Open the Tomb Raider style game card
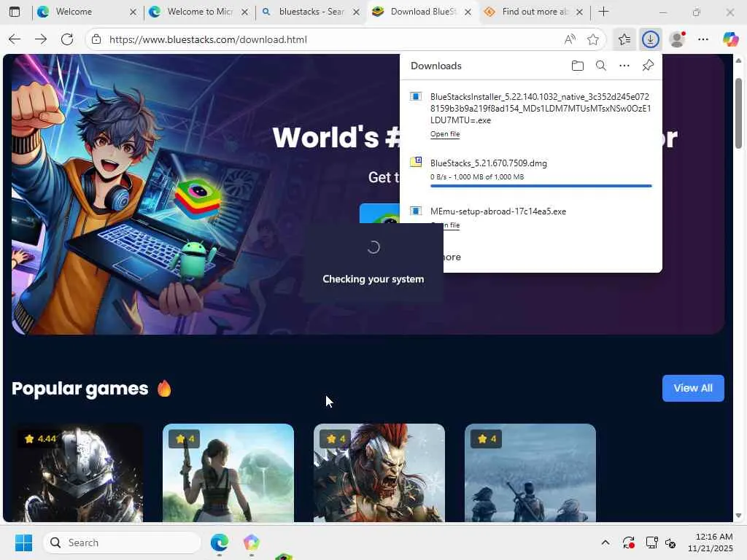This screenshot has height=560, width=747. (x=228, y=472)
